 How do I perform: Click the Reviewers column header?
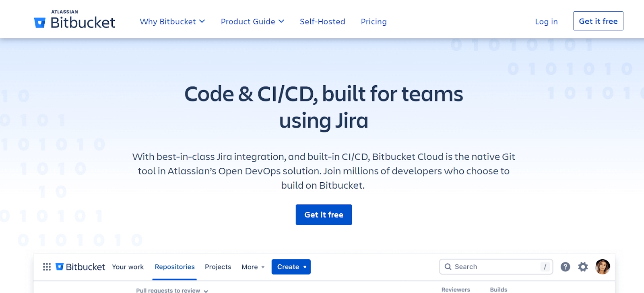[x=456, y=290]
